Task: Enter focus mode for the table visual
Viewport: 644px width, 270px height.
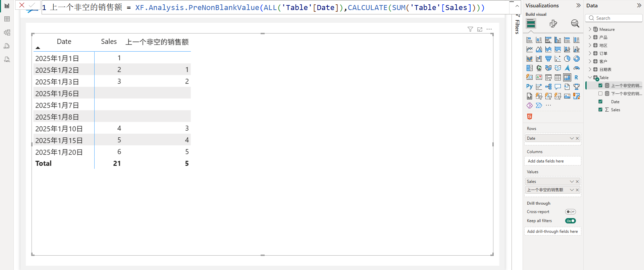Action: [x=480, y=29]
